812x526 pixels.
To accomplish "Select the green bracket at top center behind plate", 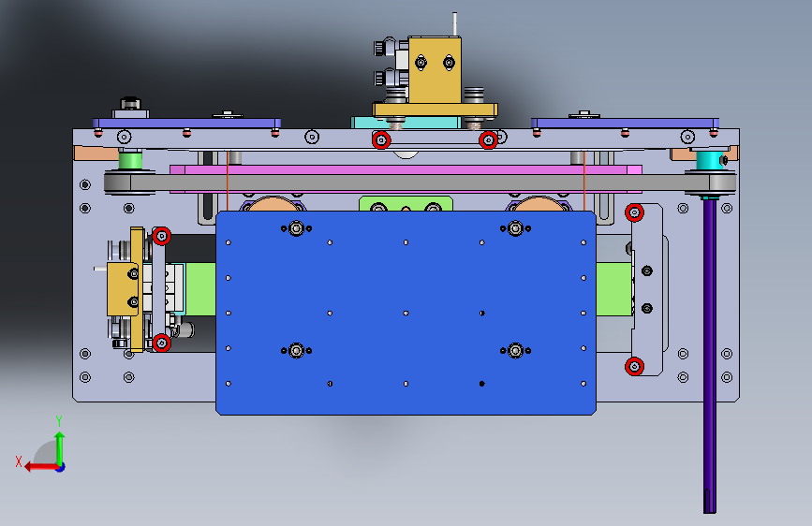I will [x=406, y=204].
